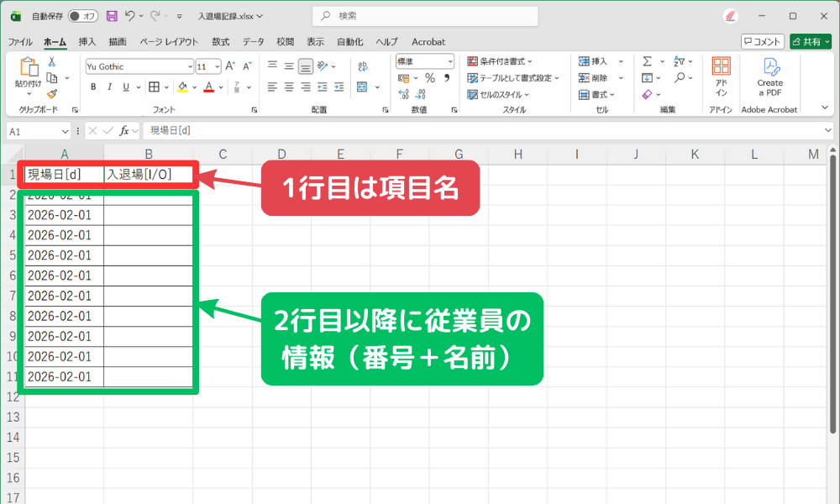Enable bold formatting with the B button
Image resolution: width=840 pixels, height=504 pixels.
pyautogui.click(x=92, y=84)
